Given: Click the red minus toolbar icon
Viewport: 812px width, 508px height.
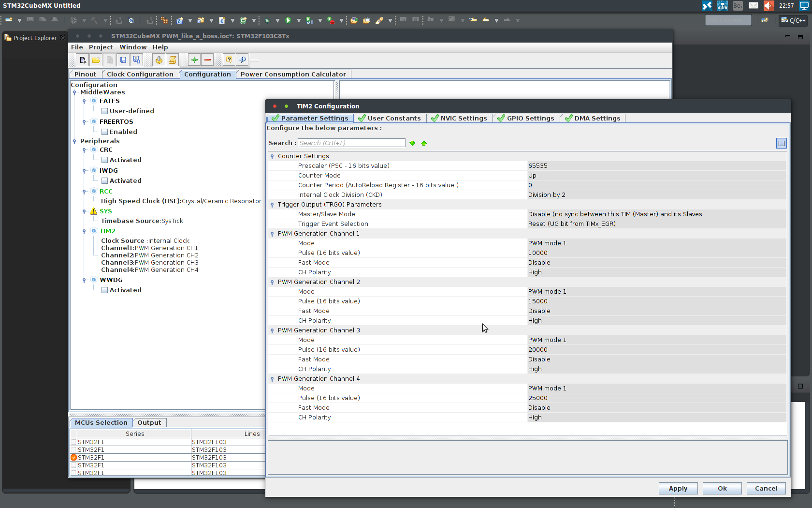Looking at the screenshot, I should [208, 60].
